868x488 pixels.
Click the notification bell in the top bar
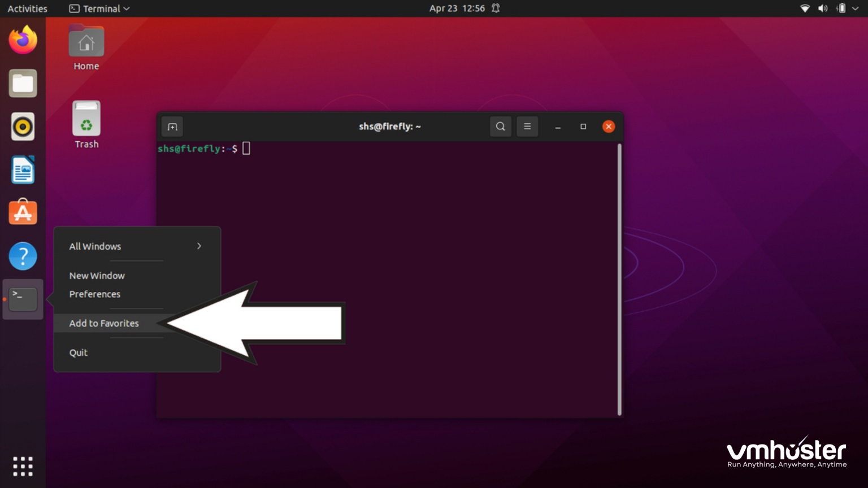495,8
